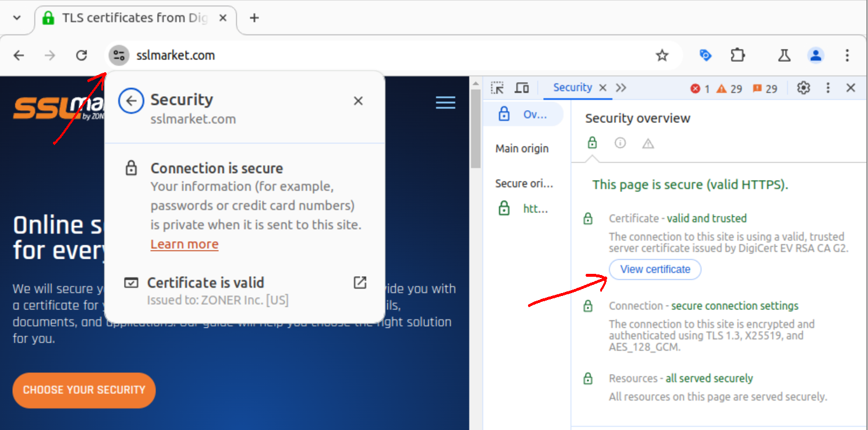Close the Security popup

point(358,101)
